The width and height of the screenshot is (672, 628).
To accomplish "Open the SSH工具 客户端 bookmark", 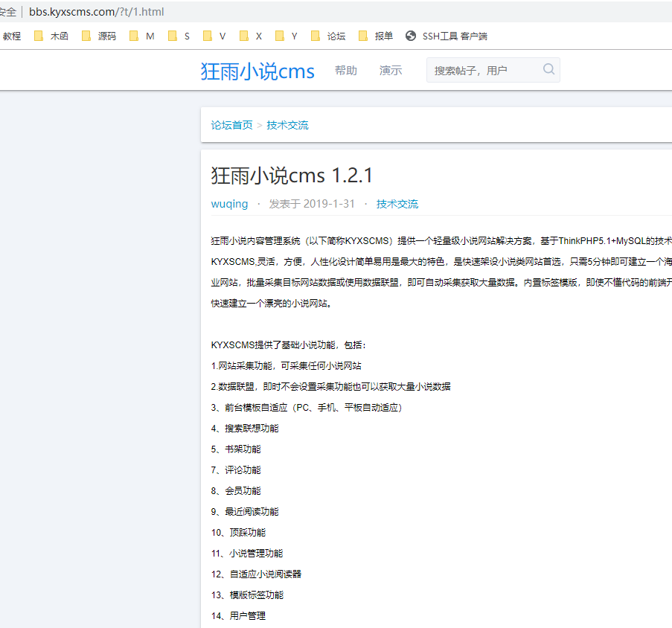I will tap(447, 36).
